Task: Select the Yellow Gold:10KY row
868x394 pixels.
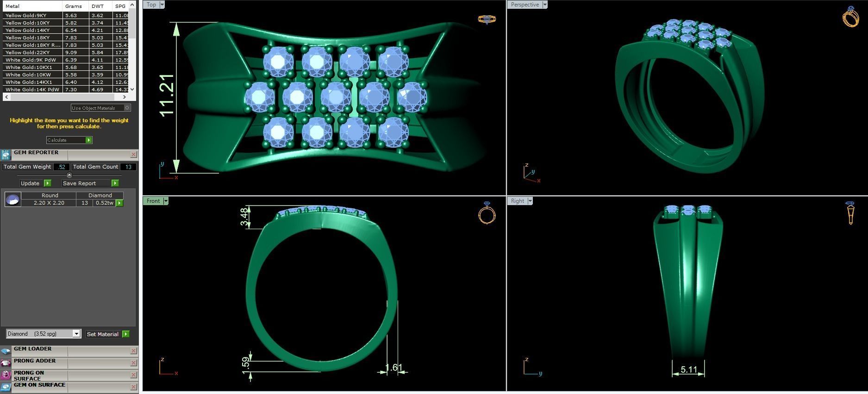Action: (x=66, y=23)
